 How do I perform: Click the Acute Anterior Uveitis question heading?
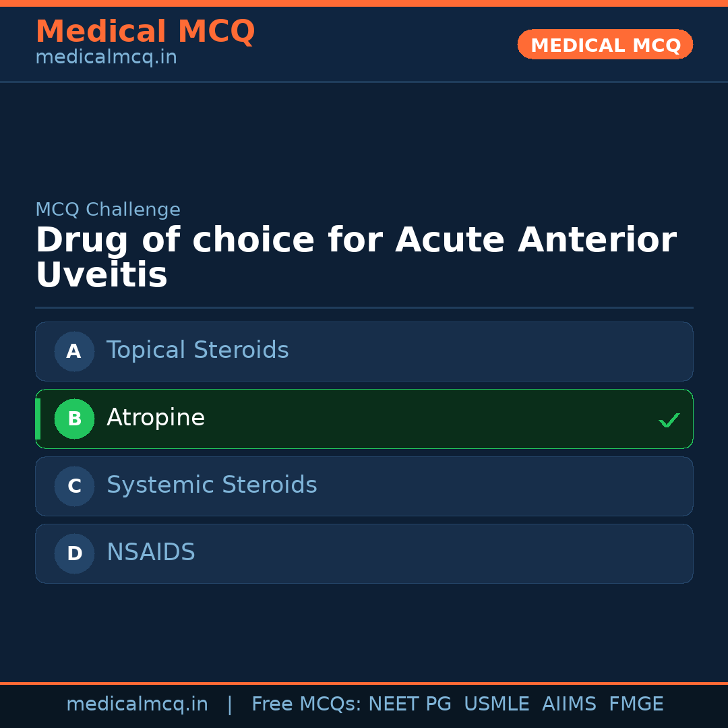[356, 257]
